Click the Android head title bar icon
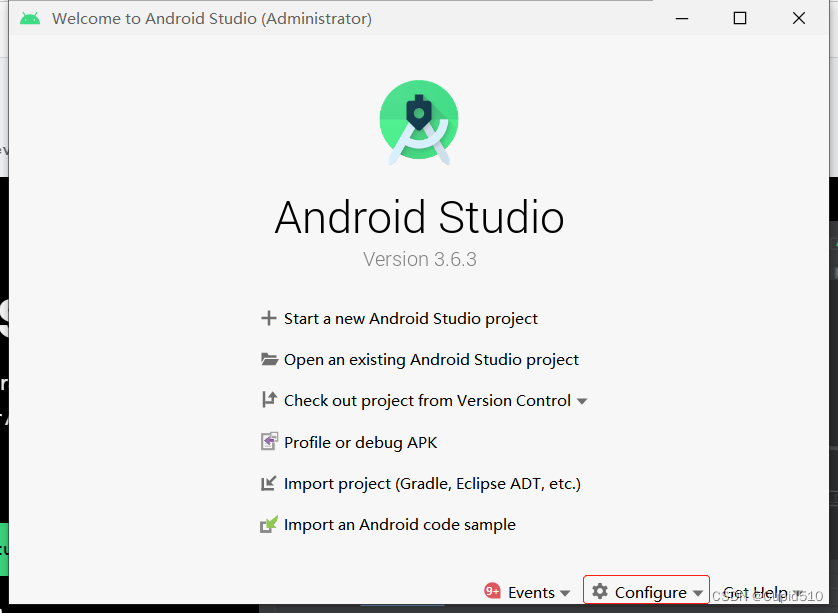The height and width of the screenshot is (613, 838). pos(30,19)
